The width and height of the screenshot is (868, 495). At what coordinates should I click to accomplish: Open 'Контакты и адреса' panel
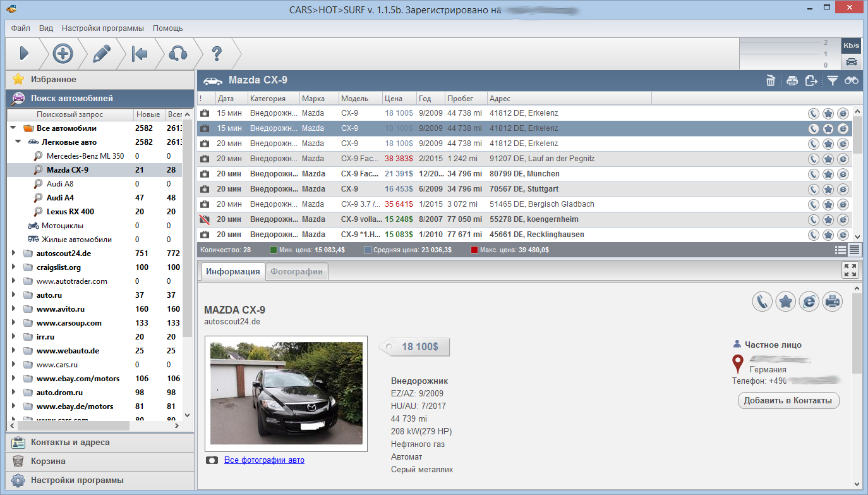(100, 443)
